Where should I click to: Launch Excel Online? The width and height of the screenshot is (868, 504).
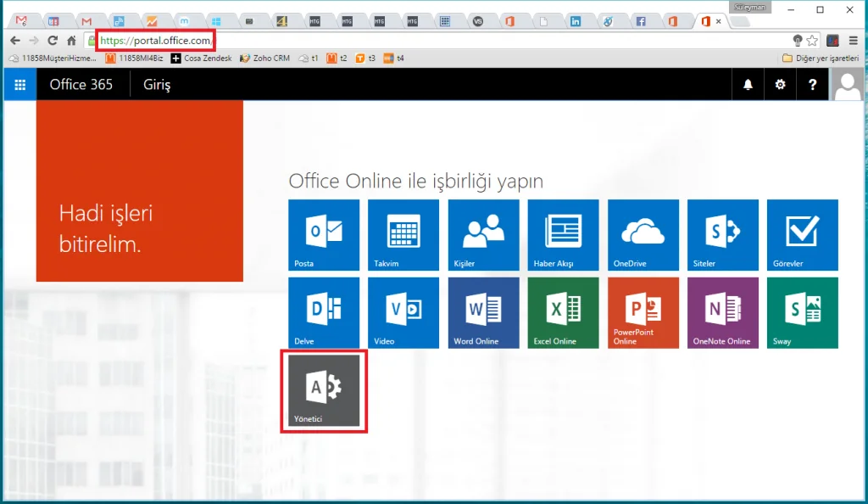click(563, 312)
